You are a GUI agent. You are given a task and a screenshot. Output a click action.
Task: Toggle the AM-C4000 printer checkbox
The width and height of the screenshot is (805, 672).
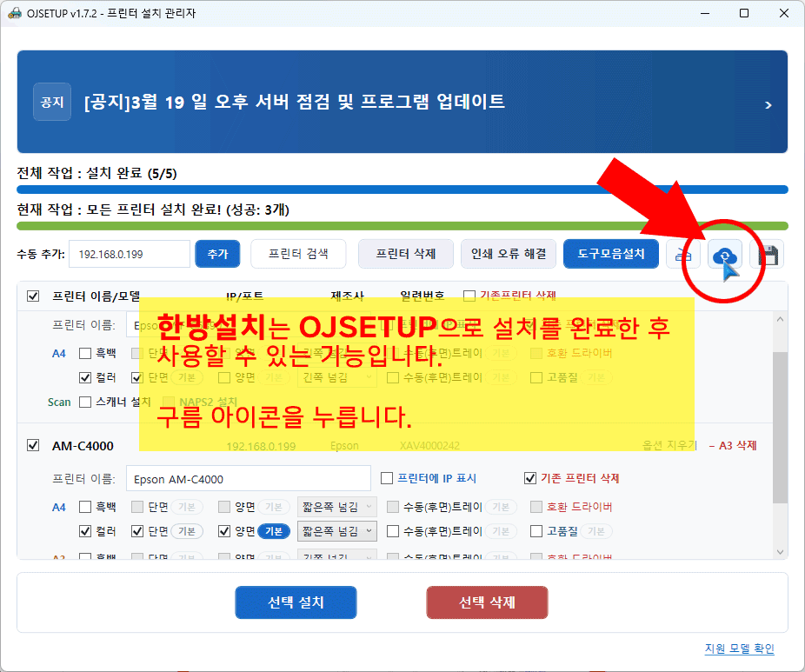[x=33, y=445]
